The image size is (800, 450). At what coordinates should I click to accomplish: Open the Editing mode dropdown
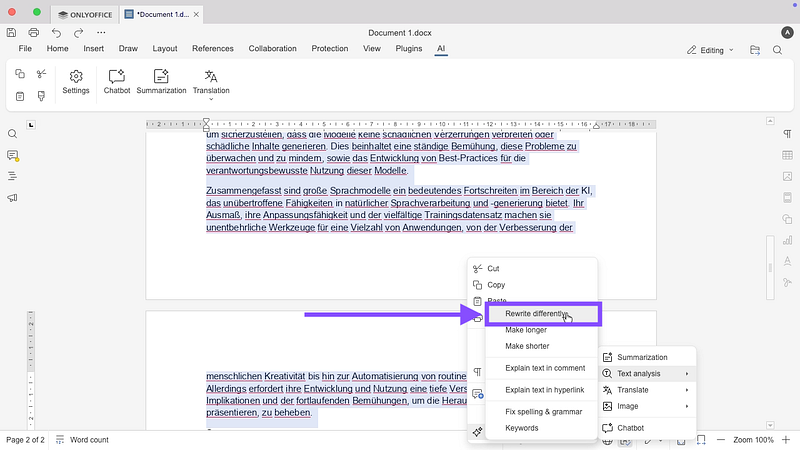pyautogui.click(x=710, y=50)
